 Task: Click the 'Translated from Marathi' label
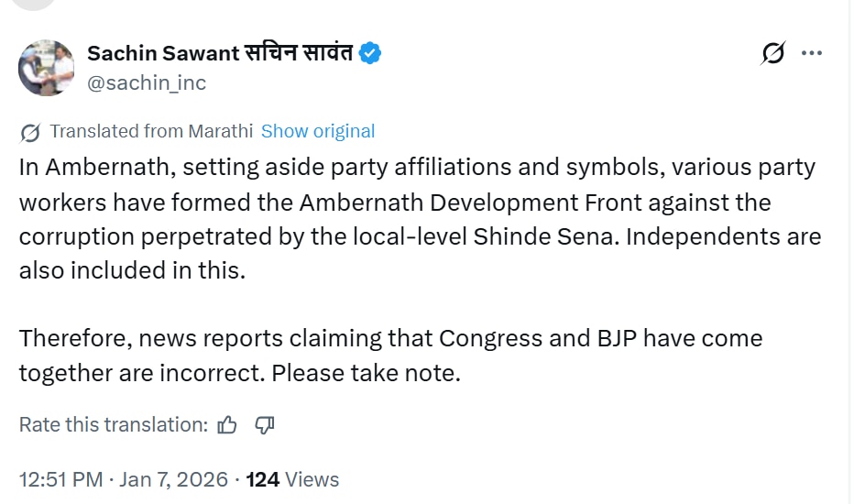151,131
